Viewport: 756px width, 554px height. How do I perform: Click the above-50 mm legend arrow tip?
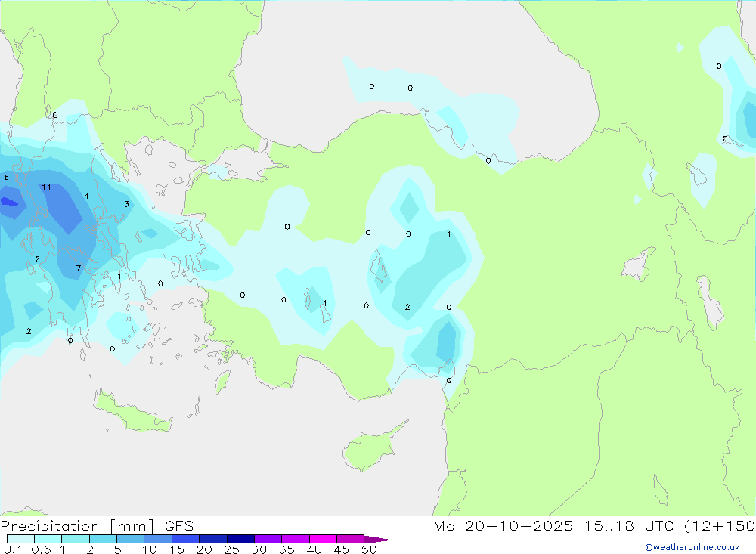tap(378, 539)
